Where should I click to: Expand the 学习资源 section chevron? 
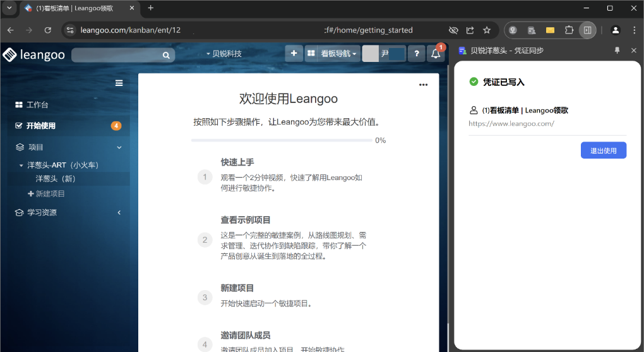119,212
